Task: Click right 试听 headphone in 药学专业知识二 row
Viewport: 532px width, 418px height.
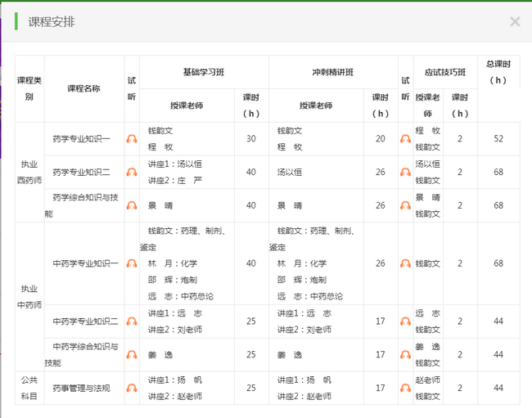Action: click(405, 173)
